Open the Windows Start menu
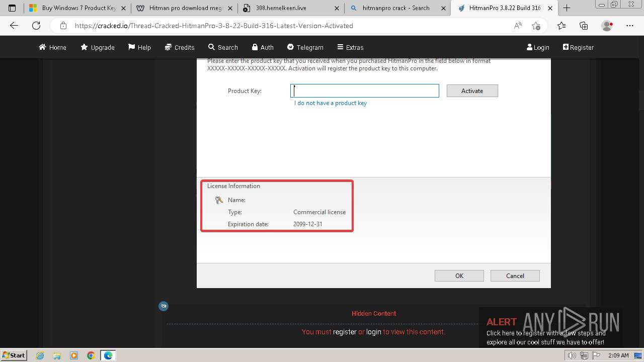Screen dimensions: 644x362 tap(14, 355)
